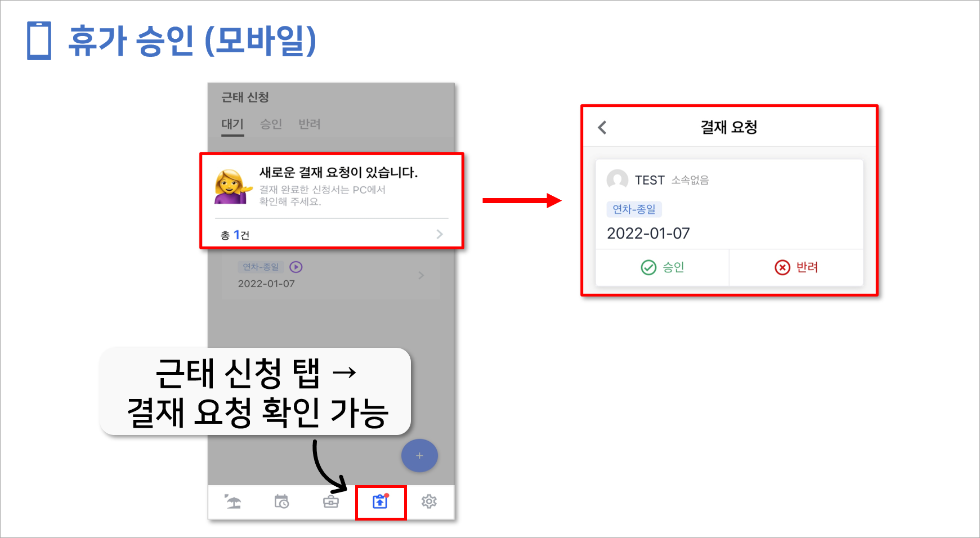The height and width of the screenshot is (538, 980).
Task: Open the vacation umbrella tab icon
Action: (233, 501)
